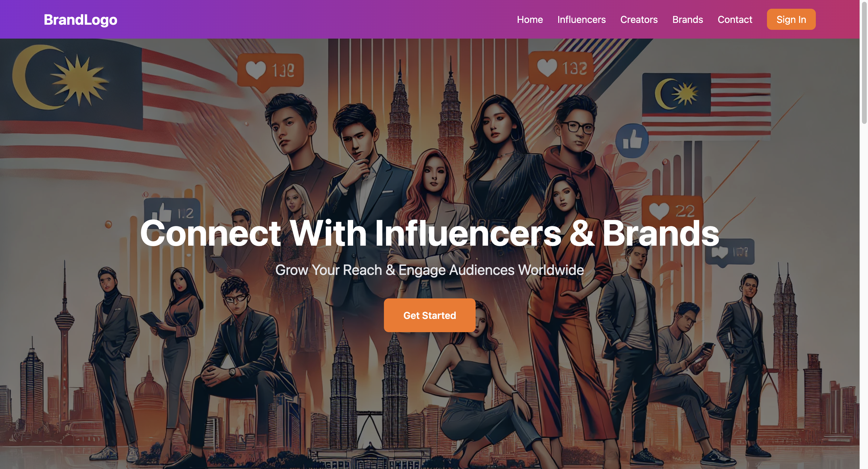The height and width of the screenshot is (469, 868).
Task: Go to the Influencers page
Action: 581,20
